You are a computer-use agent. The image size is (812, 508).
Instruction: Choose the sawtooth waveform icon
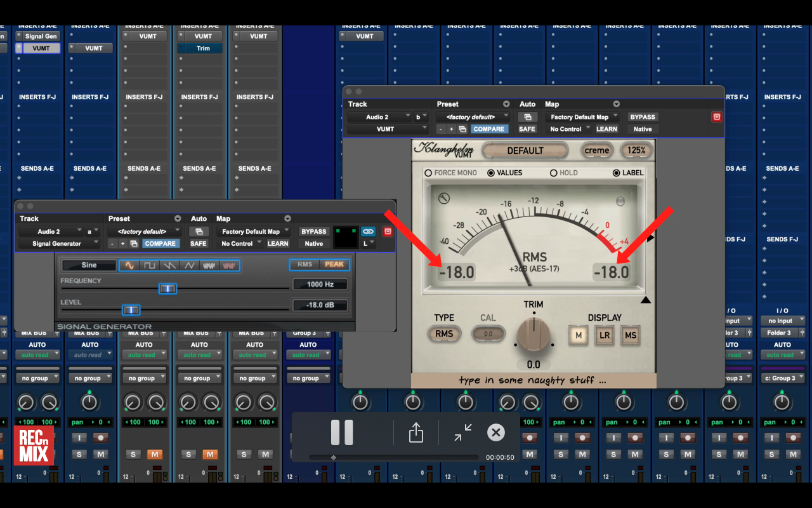tap(169, 265)
